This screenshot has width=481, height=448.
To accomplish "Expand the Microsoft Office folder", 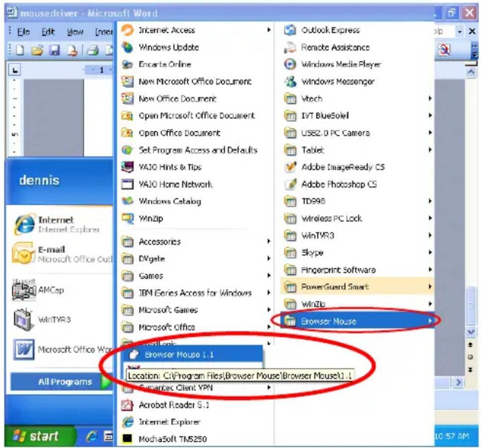I will [196, 327].
